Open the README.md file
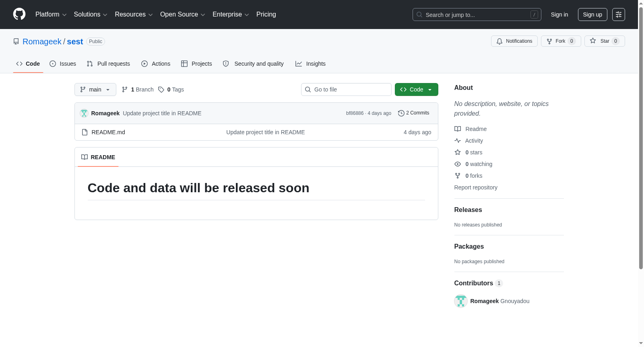 pyautogui.click(x=108, y=132)
